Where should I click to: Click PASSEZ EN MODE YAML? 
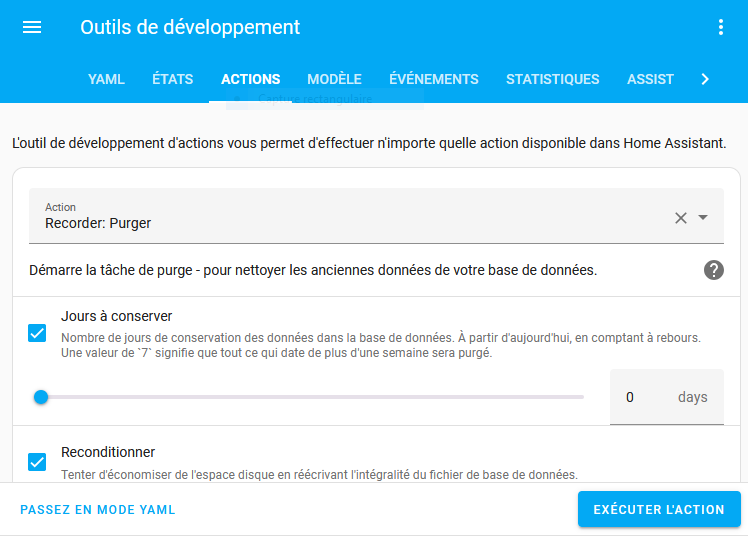(x=98, y=510)
